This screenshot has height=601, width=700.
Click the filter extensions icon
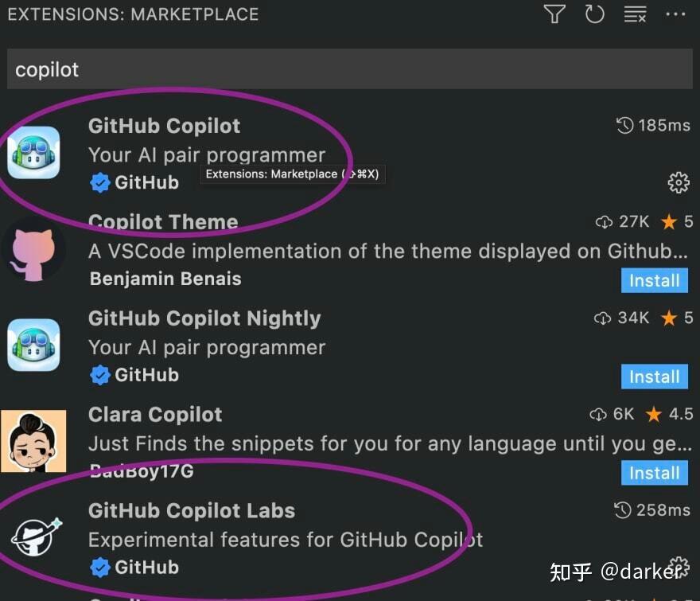(x=555, y=14)
